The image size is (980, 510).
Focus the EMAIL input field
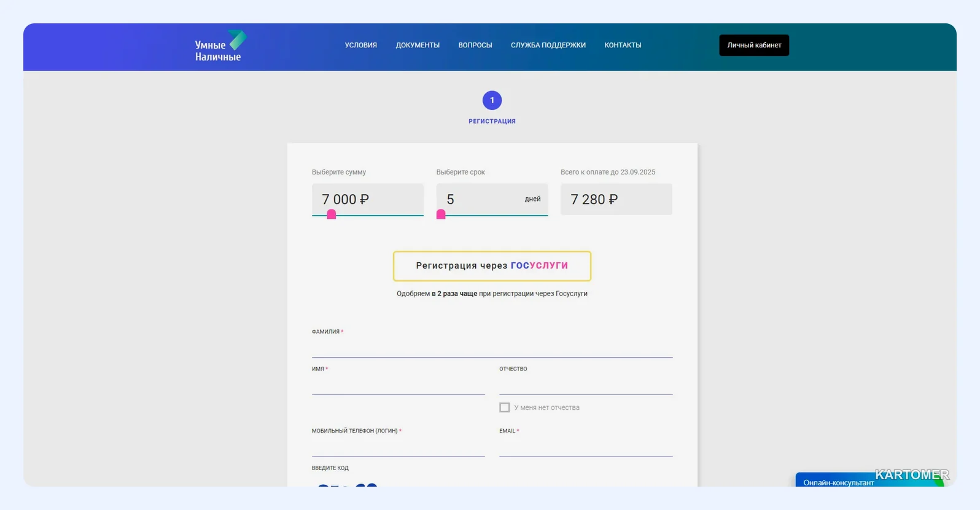tap(586, 447)
